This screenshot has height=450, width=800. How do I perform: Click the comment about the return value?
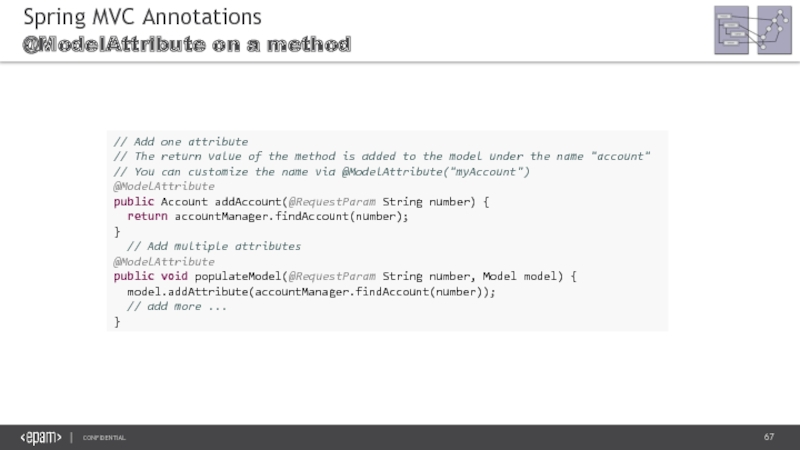click(x=382, y=156)
